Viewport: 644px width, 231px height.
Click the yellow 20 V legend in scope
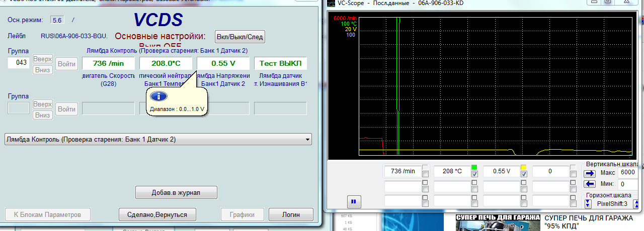coord(350,30)
